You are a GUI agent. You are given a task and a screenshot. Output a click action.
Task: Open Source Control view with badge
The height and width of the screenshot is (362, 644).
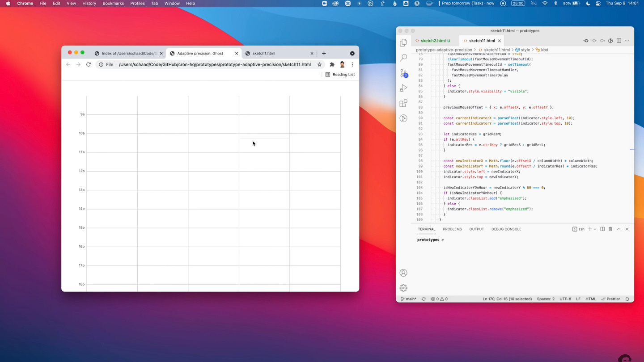(x=403, y=73)
